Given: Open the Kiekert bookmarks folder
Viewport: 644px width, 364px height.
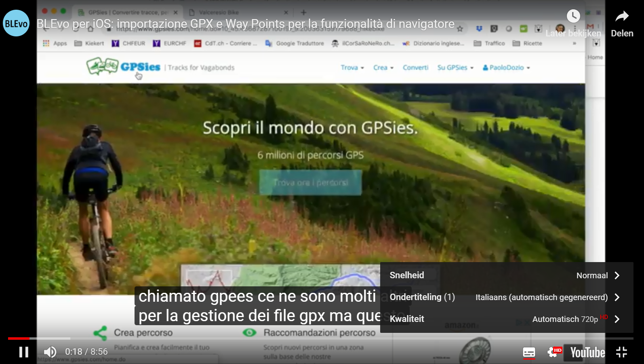Looking at the screenshot, I should point(89,43).
